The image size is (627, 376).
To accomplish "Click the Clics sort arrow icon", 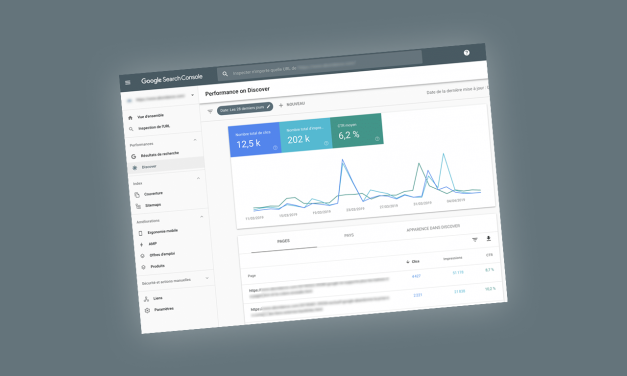I will click(x=407, y=262).
